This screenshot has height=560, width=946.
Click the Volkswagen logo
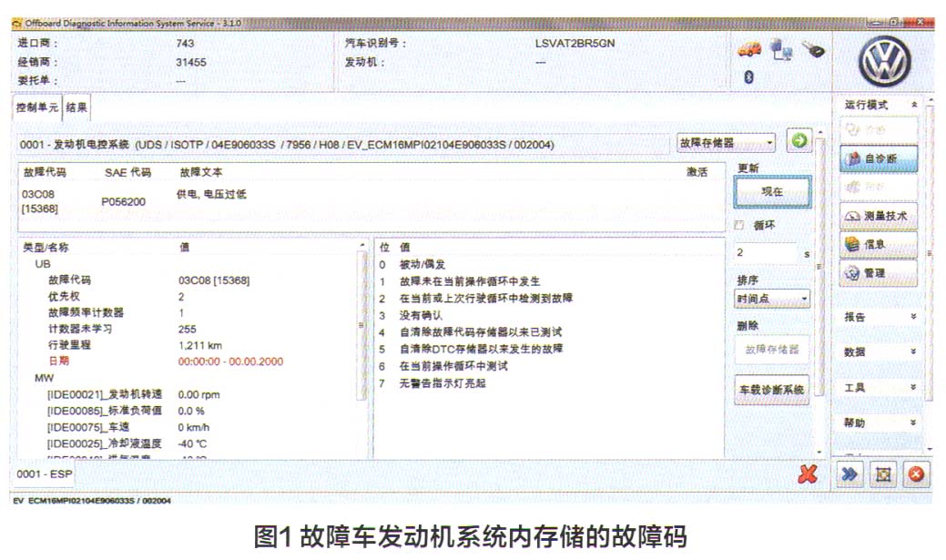click(884, 61)
